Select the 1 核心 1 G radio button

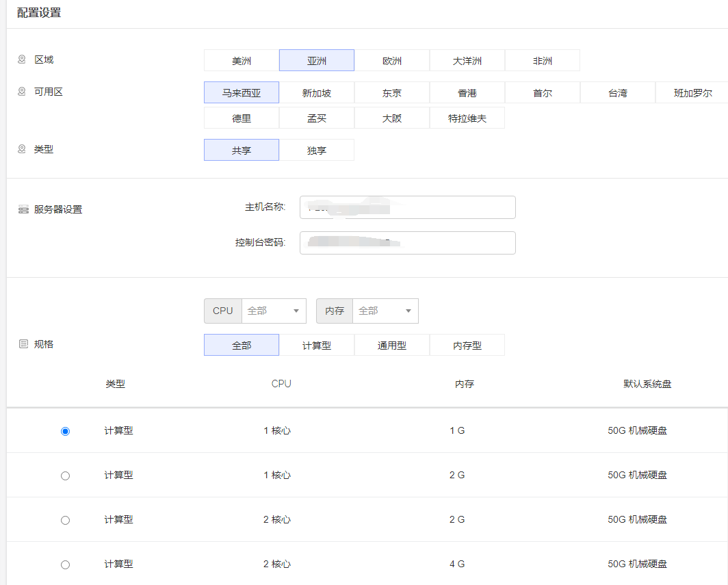tap(65, 431)
